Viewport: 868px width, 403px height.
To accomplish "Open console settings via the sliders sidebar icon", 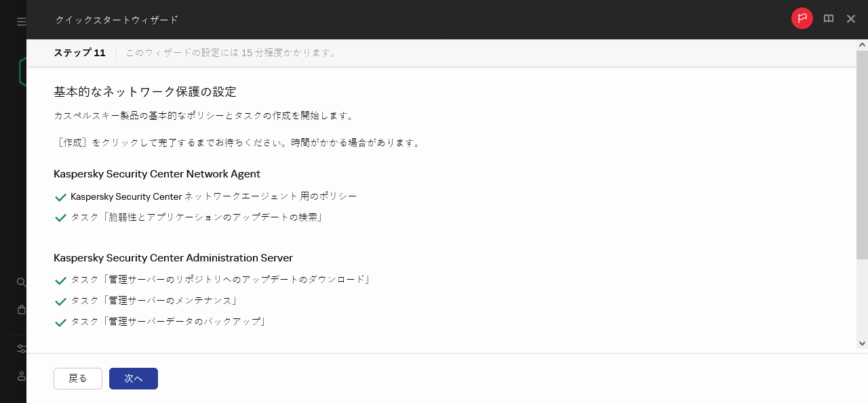I will (21, 348).
